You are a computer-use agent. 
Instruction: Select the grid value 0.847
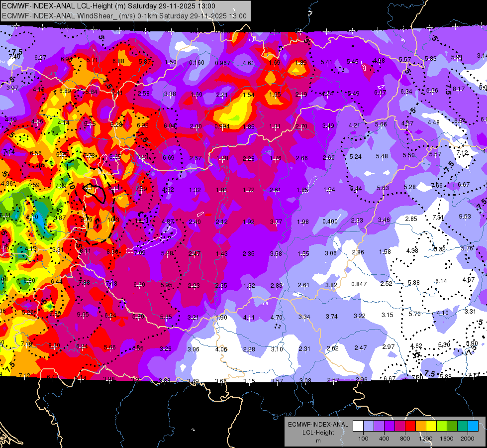359,284
